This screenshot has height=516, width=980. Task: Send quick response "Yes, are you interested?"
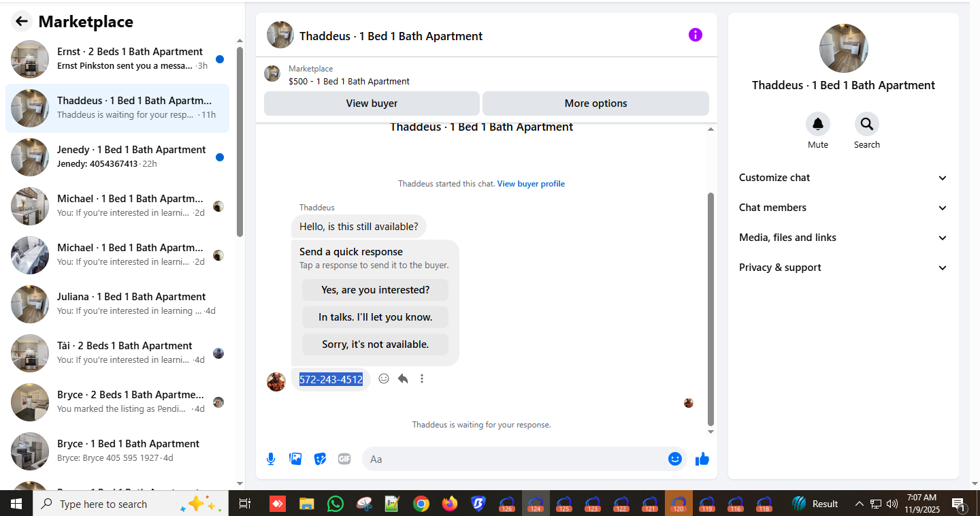point(375,290)
